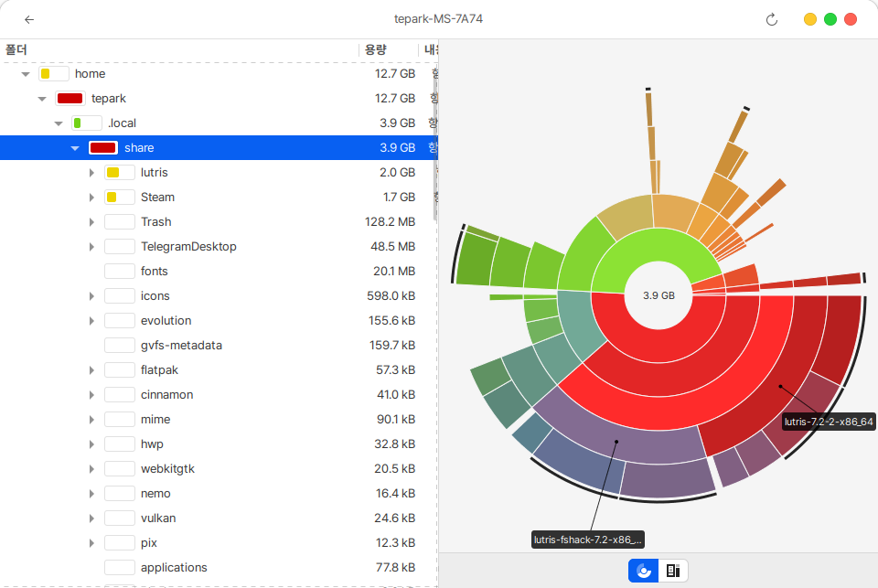Collapse the home folder
878x588 pixels.
(x=26, y=74)
